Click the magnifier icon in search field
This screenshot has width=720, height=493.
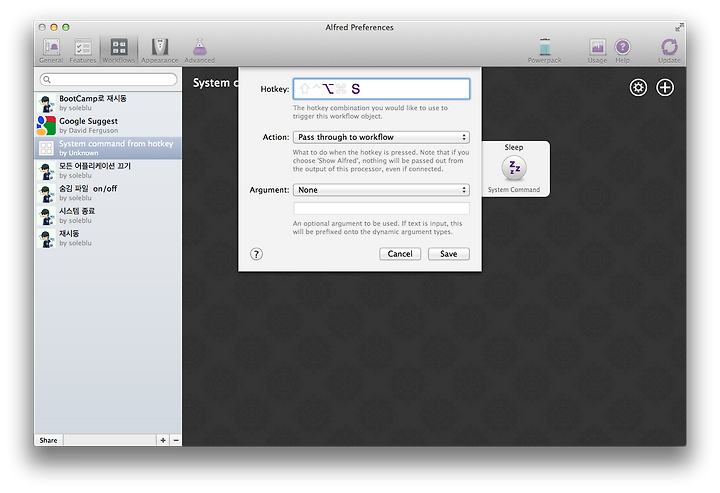(47, 79)
